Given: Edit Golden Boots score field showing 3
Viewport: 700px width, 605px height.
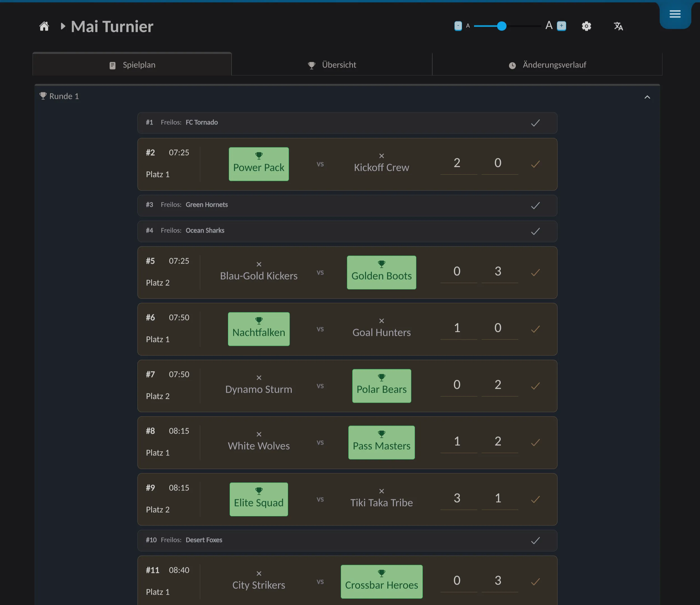Looking at the screenshot, I should [500, 272].
